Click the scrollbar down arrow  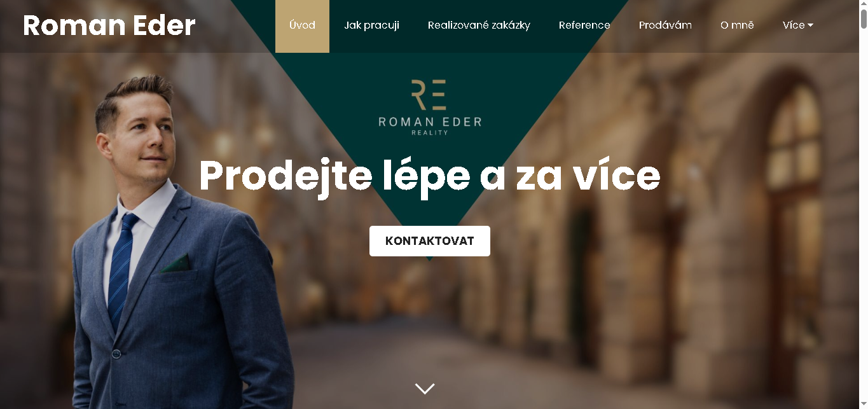[863, 404]
